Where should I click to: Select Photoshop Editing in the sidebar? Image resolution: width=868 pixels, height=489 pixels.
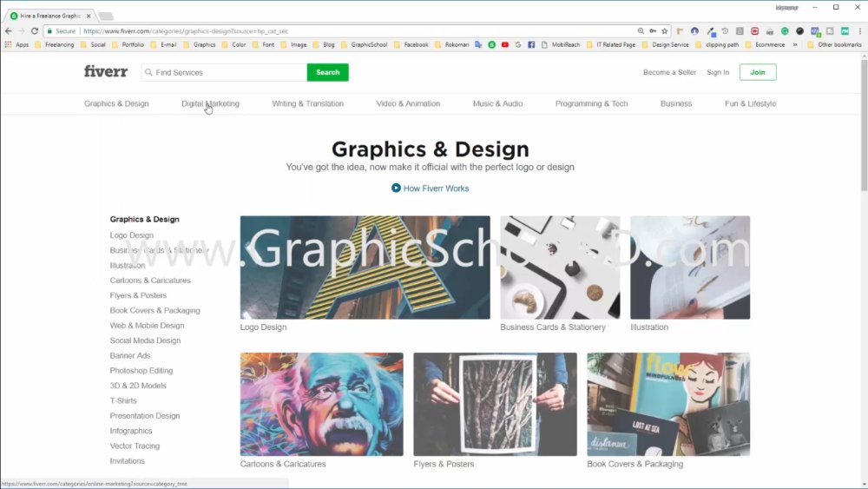pos(141,370)
